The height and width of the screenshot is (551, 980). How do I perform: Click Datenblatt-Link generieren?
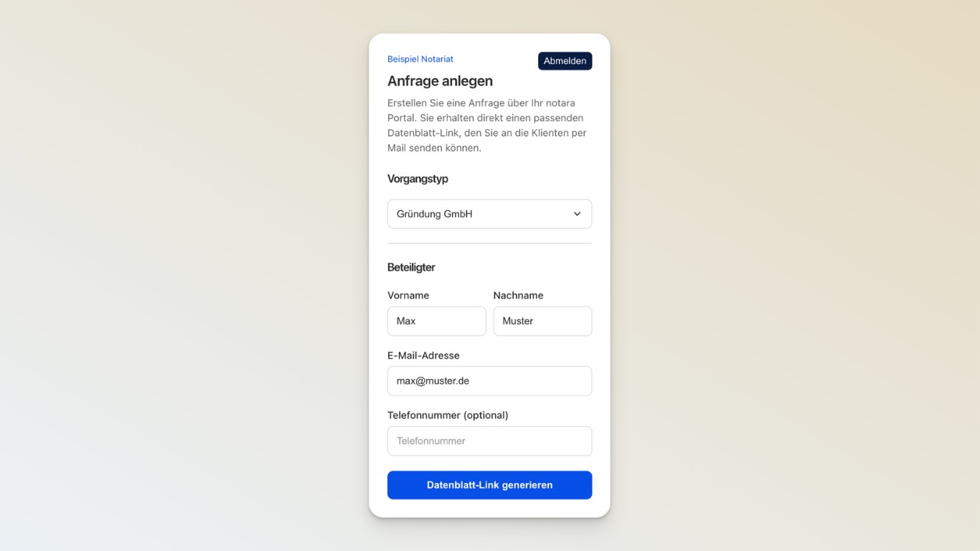[x=489, y=485]
